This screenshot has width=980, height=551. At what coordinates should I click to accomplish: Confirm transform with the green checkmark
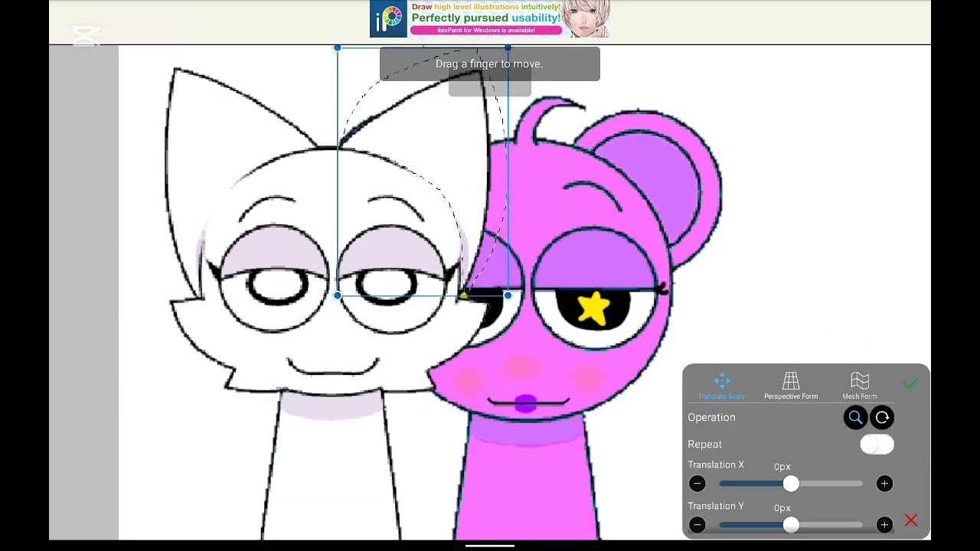coord(910,383)
